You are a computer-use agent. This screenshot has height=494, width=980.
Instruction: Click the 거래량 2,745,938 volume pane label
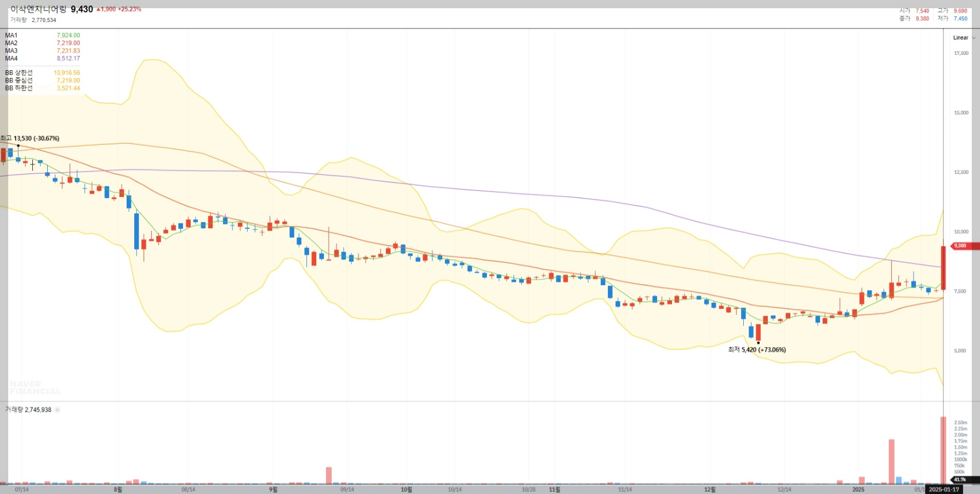[x=28, y=410]
